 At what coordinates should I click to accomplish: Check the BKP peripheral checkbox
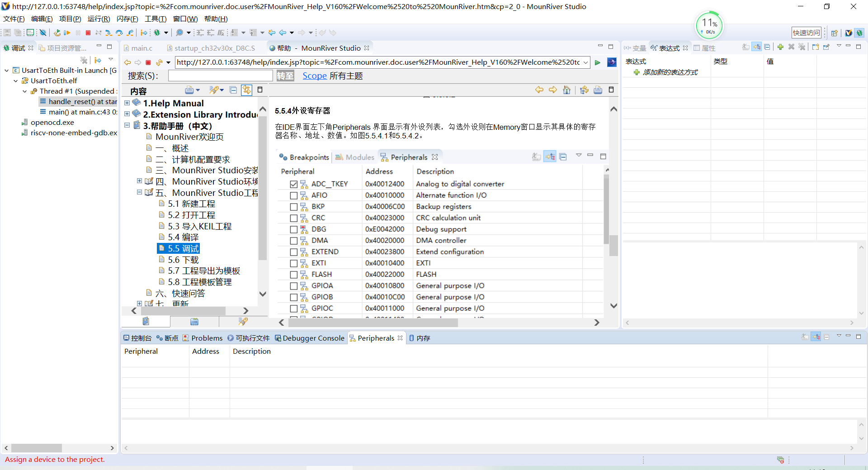point(294,207)
